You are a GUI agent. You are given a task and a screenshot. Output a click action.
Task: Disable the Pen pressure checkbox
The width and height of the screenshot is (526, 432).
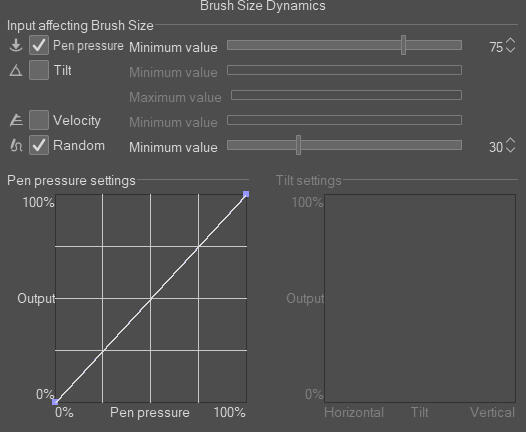(x=39, y=45)
